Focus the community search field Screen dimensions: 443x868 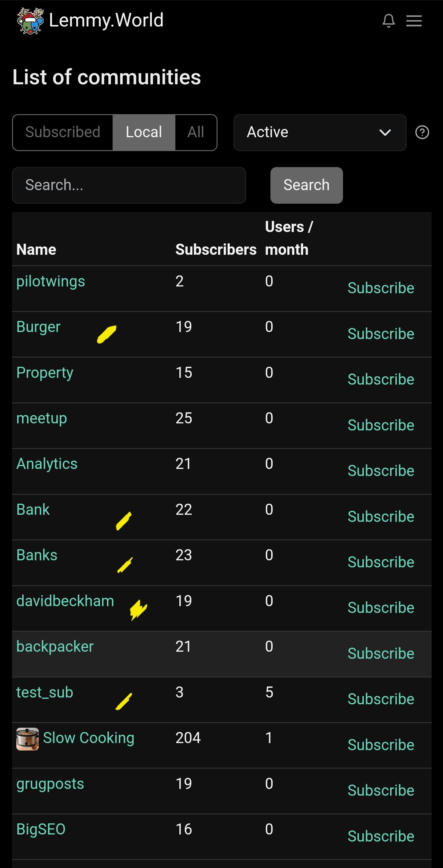pyautogui.click(x=129, y=185)
